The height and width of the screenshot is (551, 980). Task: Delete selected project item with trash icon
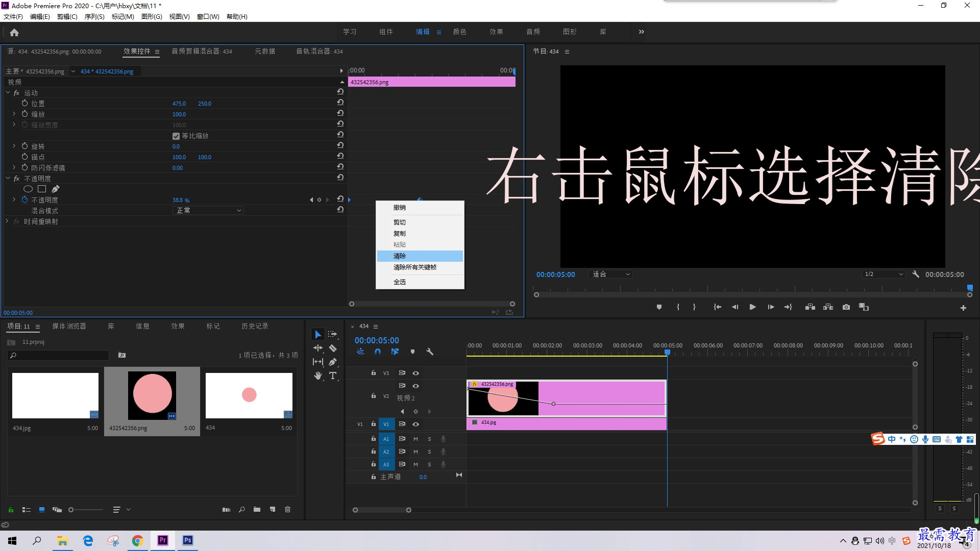(x=287, y=509)
